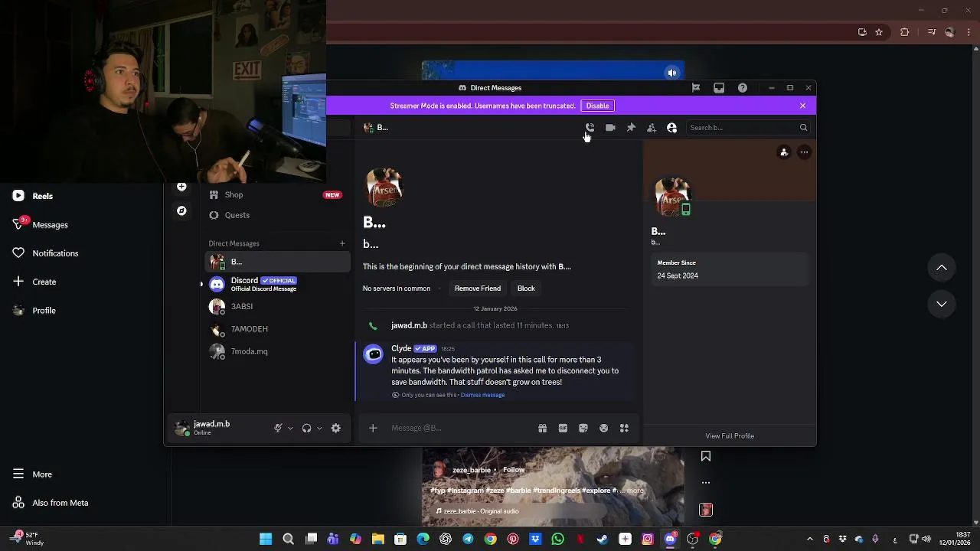Open Also from Meta
980x551 pixels.
point(51,503)
